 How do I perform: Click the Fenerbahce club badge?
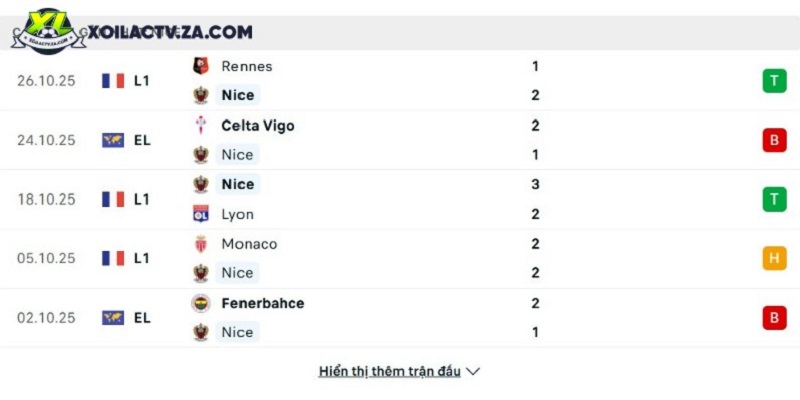click(x=201, y=303)
